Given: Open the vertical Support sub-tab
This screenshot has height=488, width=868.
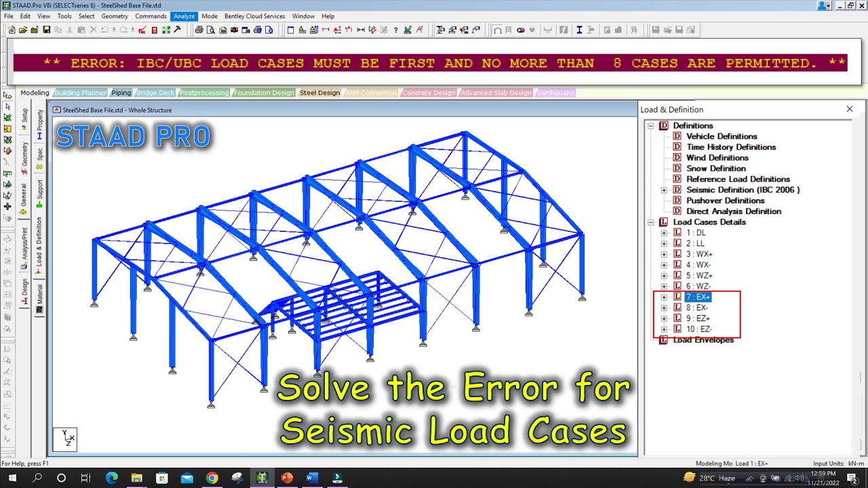Looking at the screenshot, I should click(39, 193).
